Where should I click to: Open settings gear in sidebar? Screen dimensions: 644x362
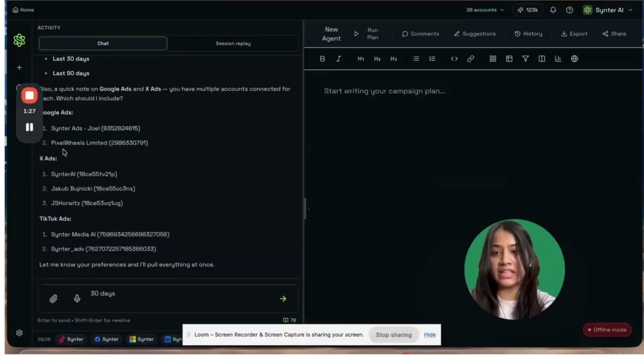(19, 333)
